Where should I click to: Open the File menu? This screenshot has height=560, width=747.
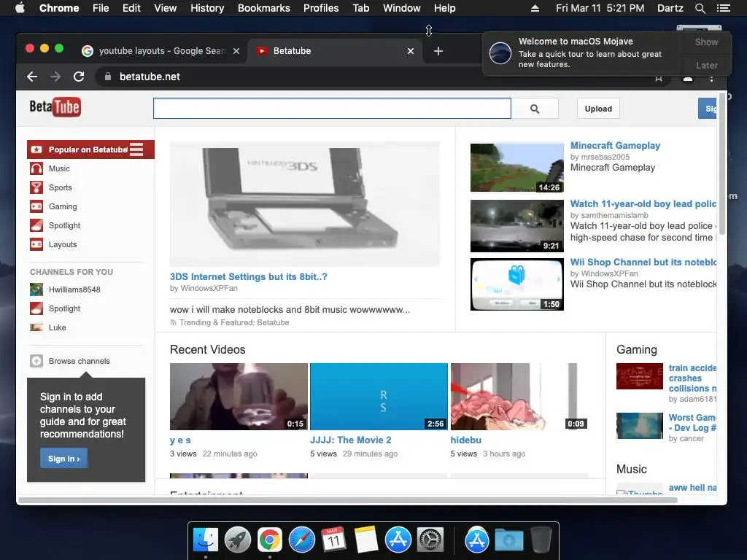coord(101,8)
